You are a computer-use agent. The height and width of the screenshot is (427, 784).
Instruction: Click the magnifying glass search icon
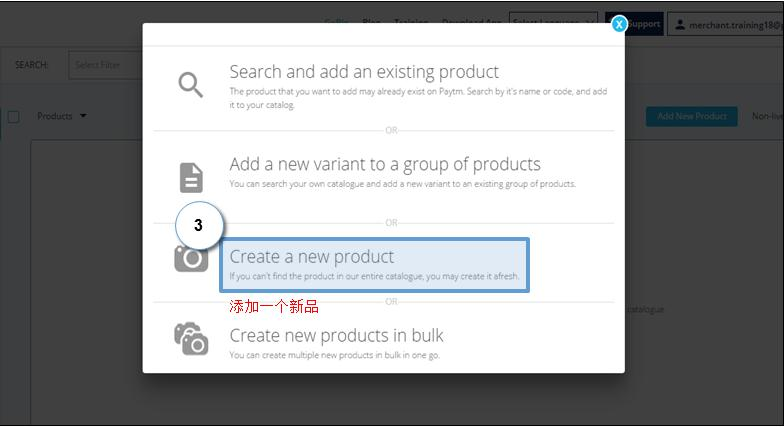190,85
